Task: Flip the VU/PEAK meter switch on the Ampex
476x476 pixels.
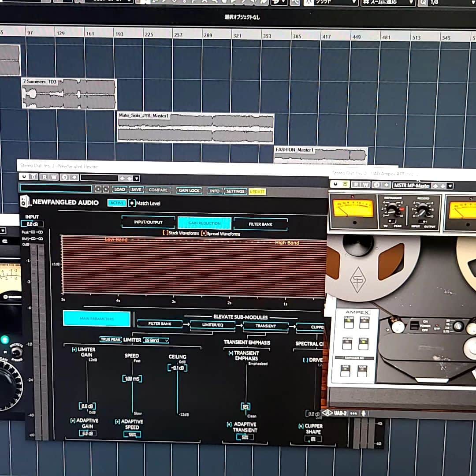Action: [x=392, y=221]
